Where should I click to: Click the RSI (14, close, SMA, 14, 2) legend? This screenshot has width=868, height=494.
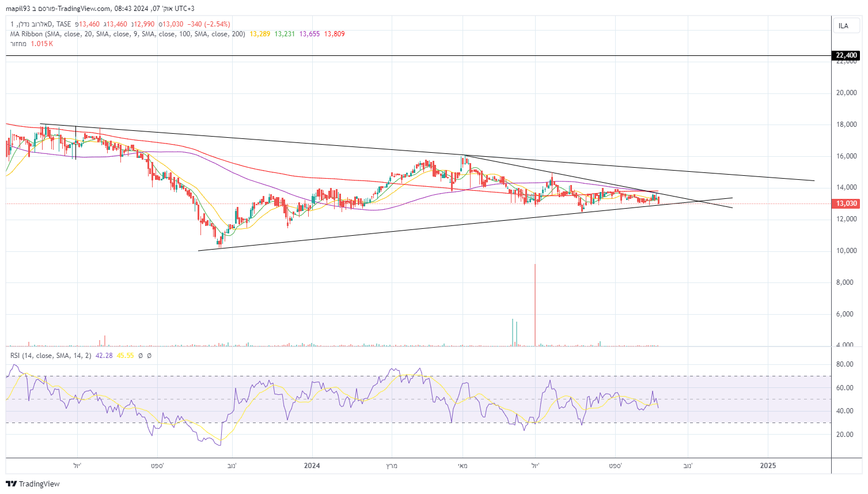pyautogui.click(x=51, y=356)
